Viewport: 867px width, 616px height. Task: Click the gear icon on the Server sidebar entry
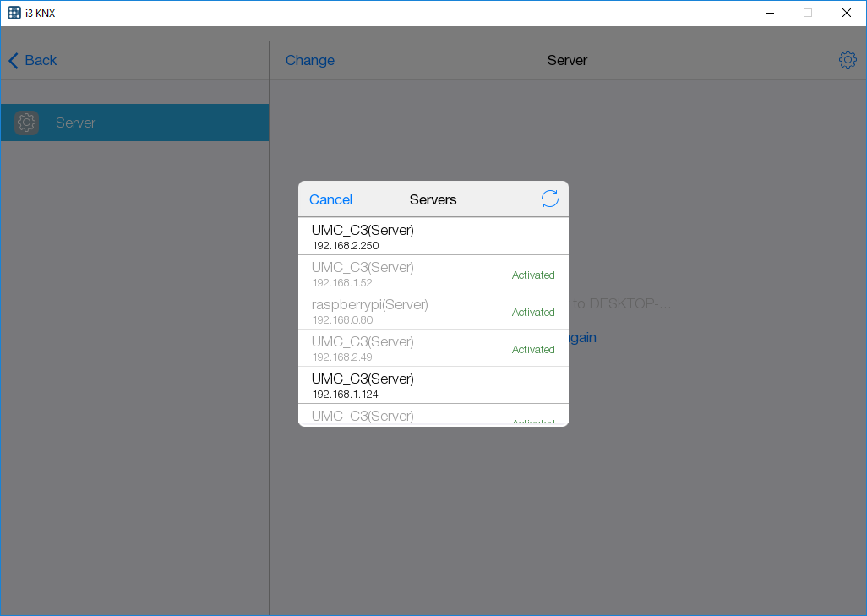tap(26, 123)
